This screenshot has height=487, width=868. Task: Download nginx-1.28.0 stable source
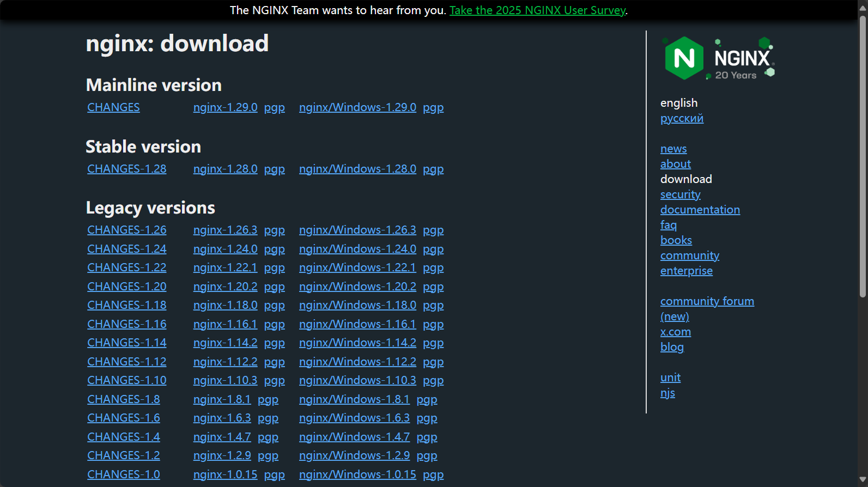(x=225, y=169)
